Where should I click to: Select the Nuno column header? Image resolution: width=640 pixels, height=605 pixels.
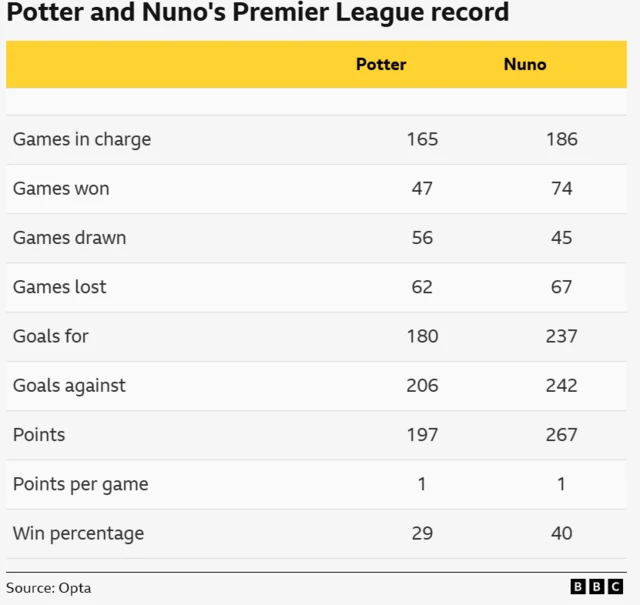tap(525, 64)
